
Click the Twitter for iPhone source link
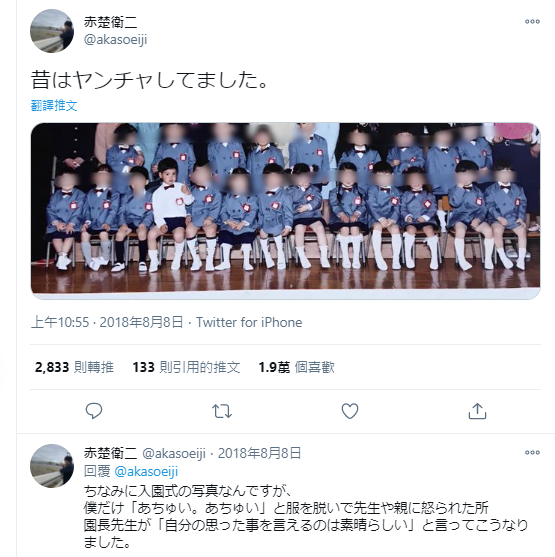pos(249,323)
